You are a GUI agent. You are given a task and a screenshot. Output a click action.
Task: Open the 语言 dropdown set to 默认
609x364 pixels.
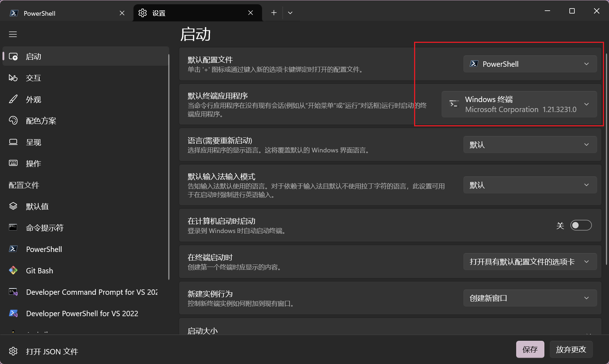(530, 145)
